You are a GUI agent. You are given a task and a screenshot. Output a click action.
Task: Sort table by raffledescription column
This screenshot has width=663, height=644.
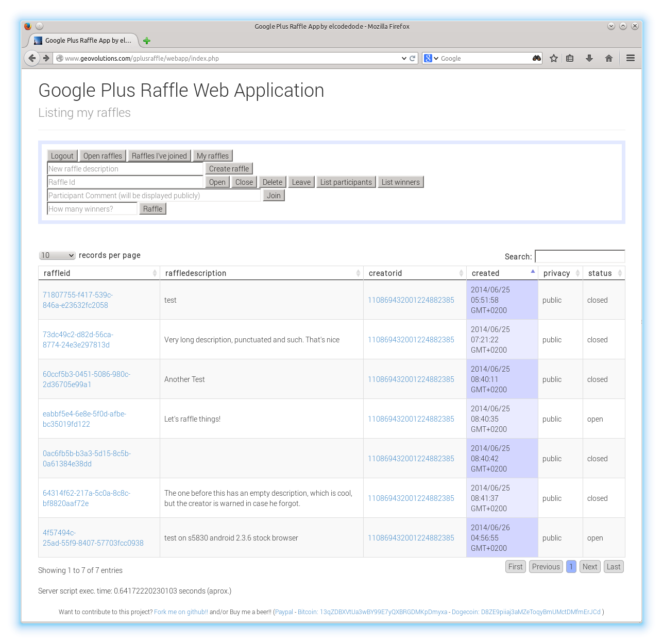pyautogui.click(x=262, y=273)
